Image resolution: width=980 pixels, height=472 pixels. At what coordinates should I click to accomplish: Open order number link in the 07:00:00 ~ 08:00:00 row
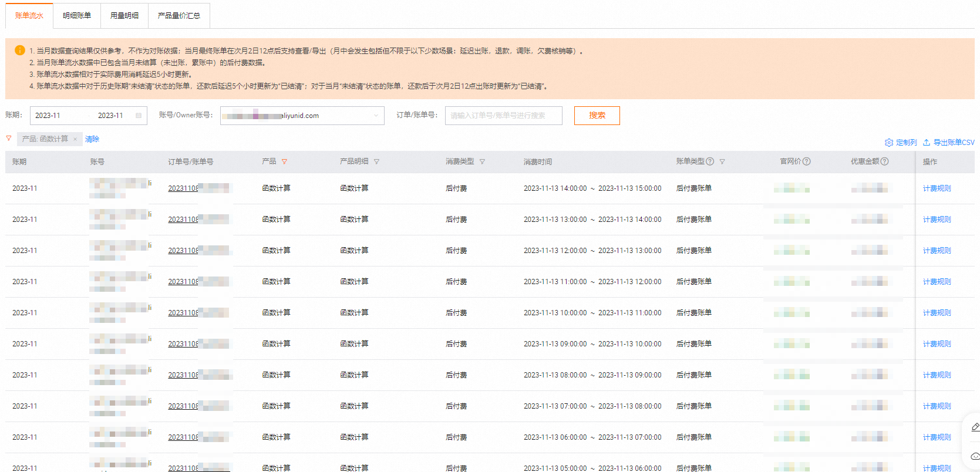(x=198, y=406)
